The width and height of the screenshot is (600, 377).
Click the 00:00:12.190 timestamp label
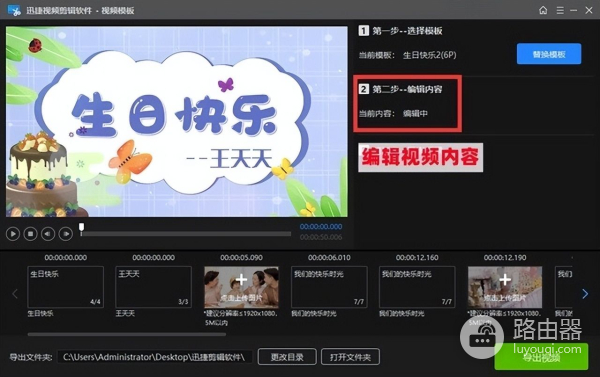click(x=505, y=258)
